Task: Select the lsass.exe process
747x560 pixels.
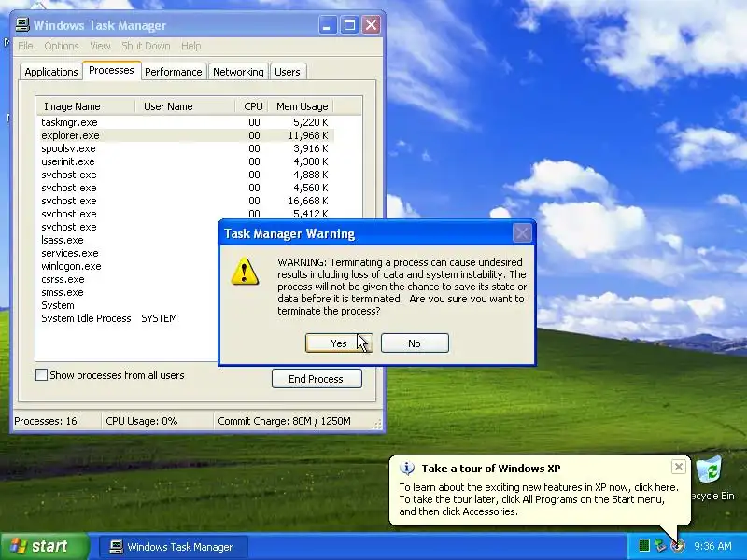Action: pyautogui.click(x=63, y=240)
